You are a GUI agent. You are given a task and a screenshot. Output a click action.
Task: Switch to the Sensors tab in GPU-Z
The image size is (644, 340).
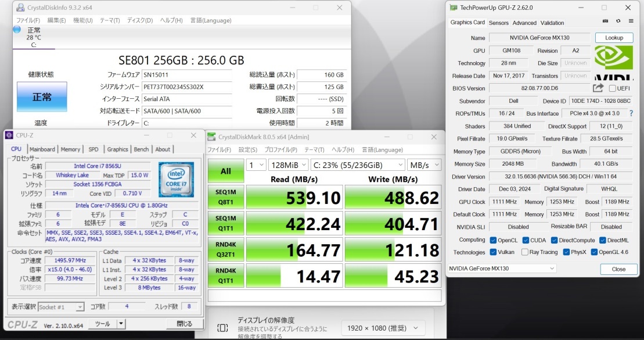point(499,23)
